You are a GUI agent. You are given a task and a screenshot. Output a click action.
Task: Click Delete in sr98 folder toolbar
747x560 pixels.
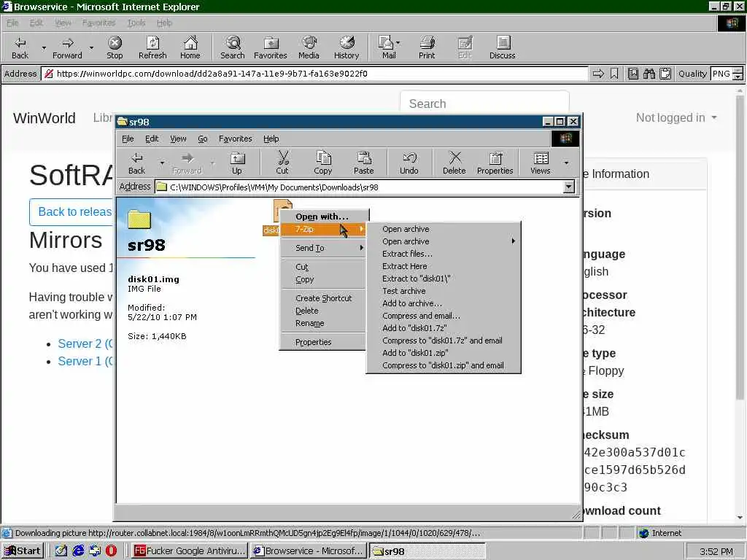[x=454, y=163]
